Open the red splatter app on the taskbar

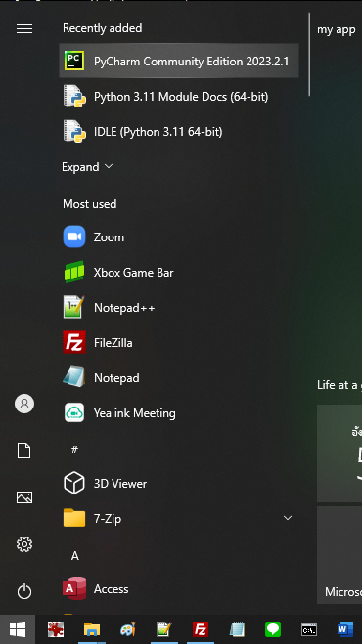[56, 629]
